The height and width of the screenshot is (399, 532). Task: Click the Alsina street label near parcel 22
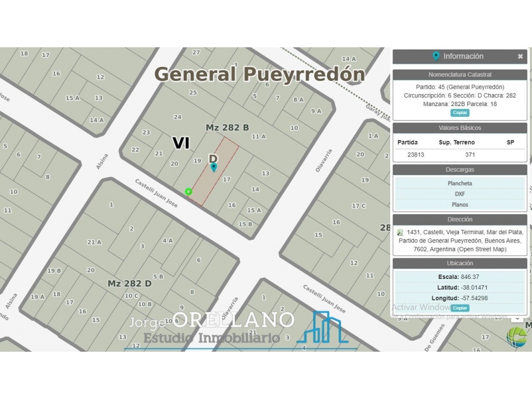102,161
